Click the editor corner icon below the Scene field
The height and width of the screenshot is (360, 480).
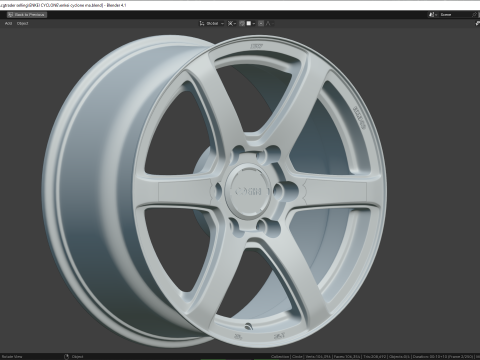click(477, 23)
